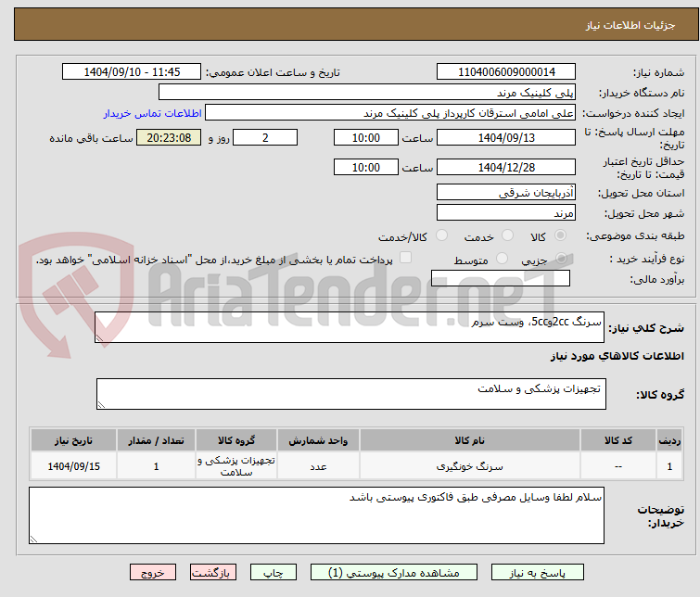700x597 pixels.
Task: Click the گروه کالا table column header
Action: click(x=236, y=440)
